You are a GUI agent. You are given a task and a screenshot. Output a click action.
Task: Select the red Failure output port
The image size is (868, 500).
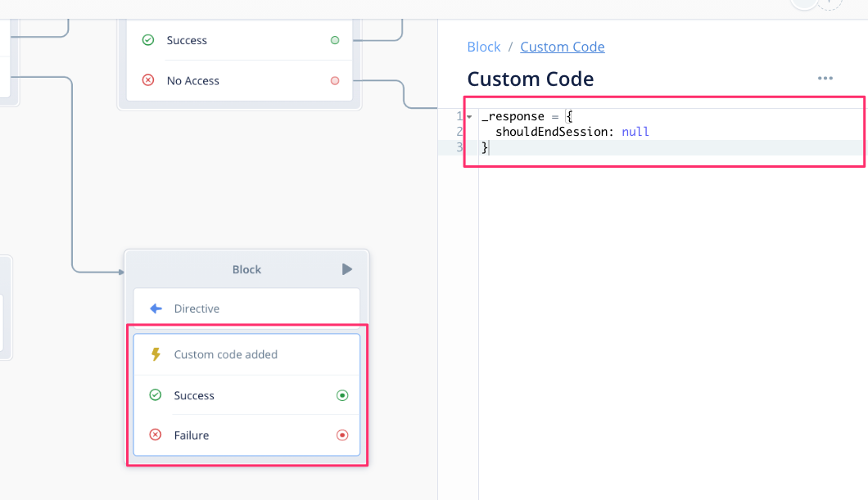(x=342, y=435)
